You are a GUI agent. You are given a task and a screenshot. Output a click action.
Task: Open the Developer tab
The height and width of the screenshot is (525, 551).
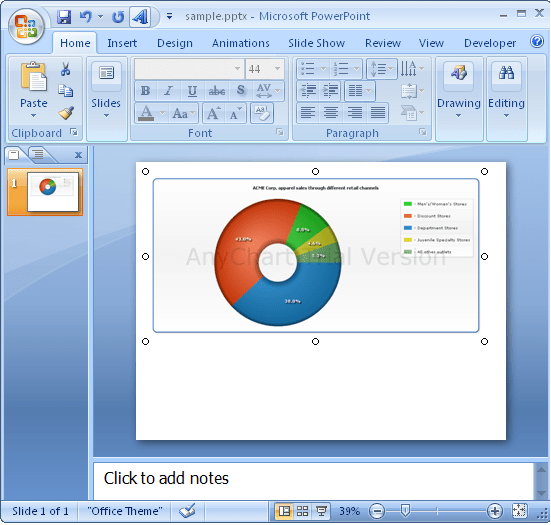pos(490,43)
